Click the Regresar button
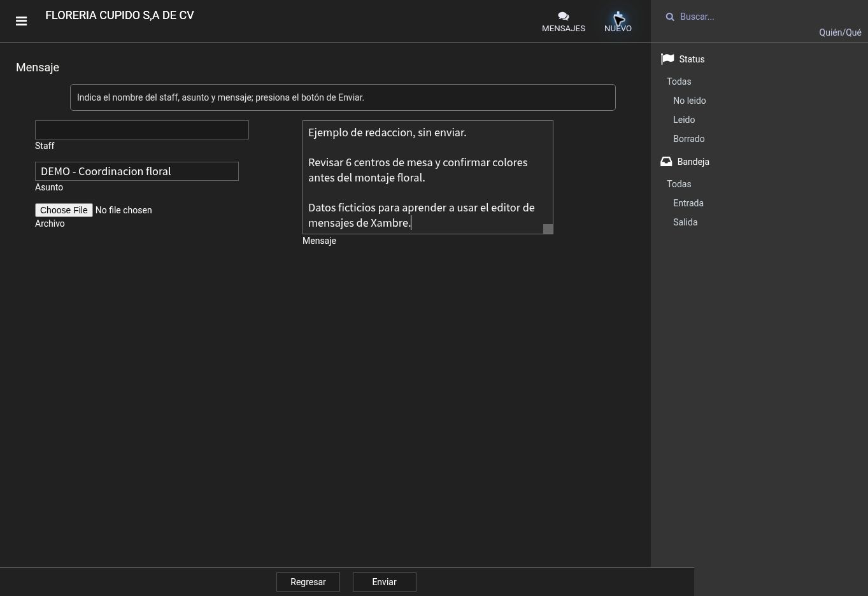Screen dimensions: 868x596 (x=308, y=582)
